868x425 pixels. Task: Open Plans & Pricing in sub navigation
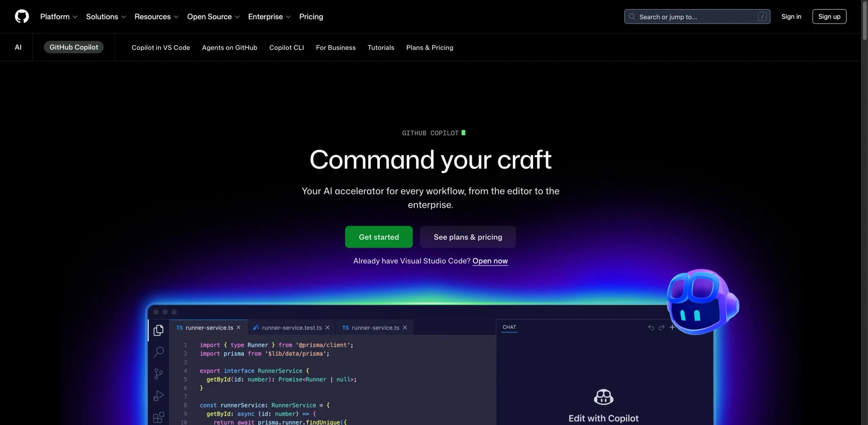[x=429, y=47]
